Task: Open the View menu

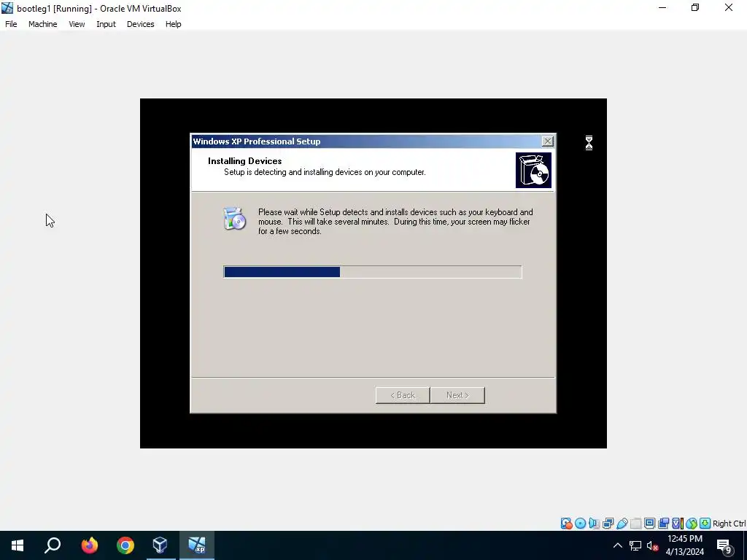Action: [77, 24]
